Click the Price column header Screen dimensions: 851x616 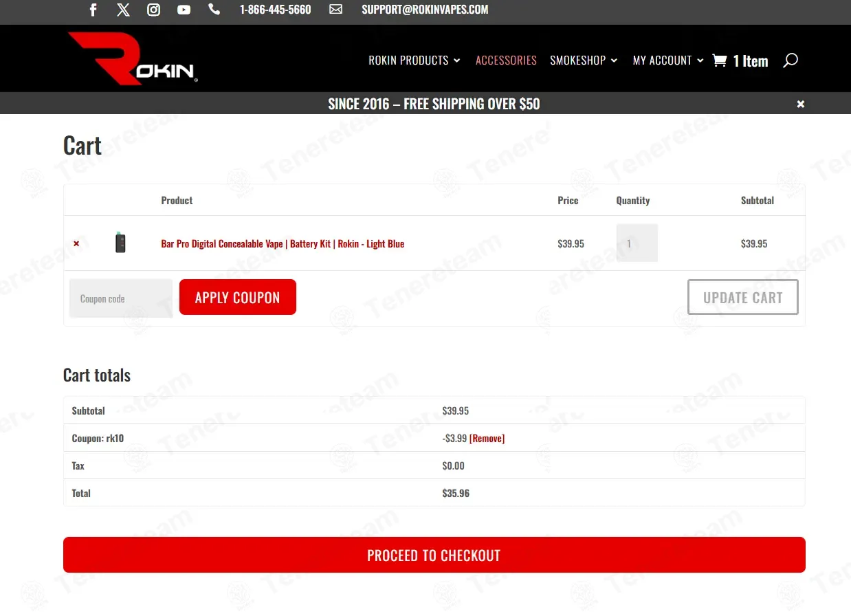point(568,200)
